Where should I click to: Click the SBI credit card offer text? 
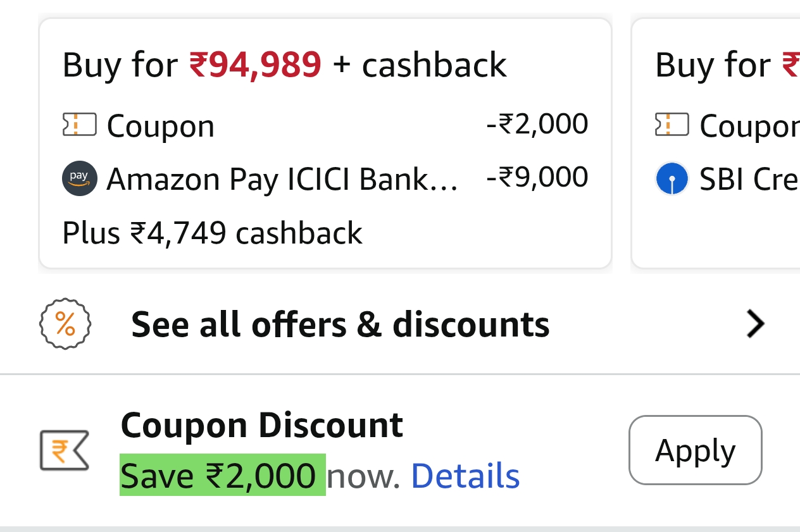click(x=748, y=180)
